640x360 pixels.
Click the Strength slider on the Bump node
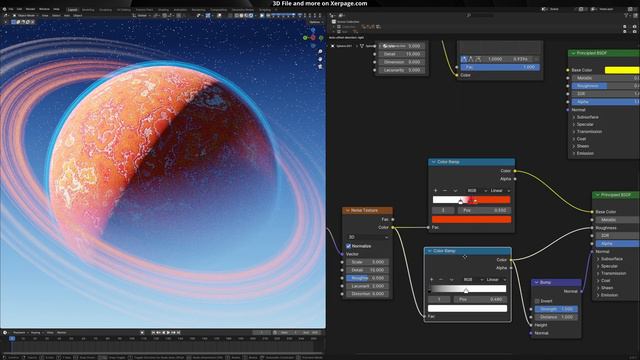[x=556, y=309]
